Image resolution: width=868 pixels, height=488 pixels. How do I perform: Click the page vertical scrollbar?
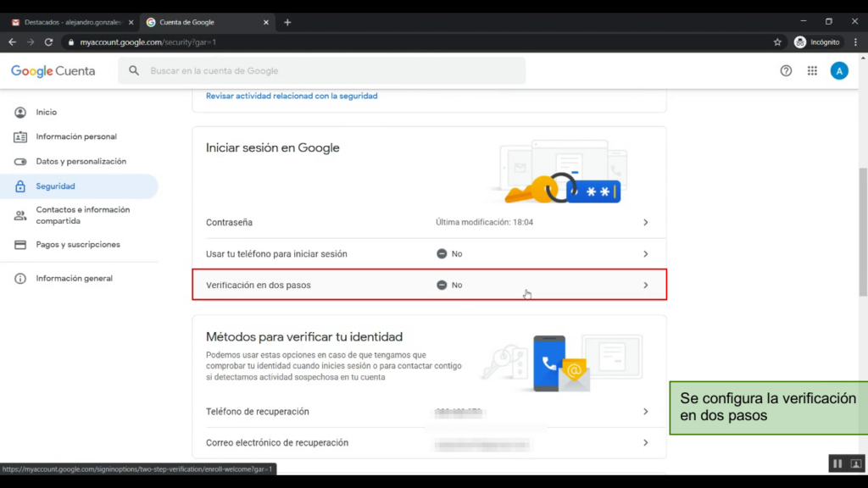click(863, 232)
